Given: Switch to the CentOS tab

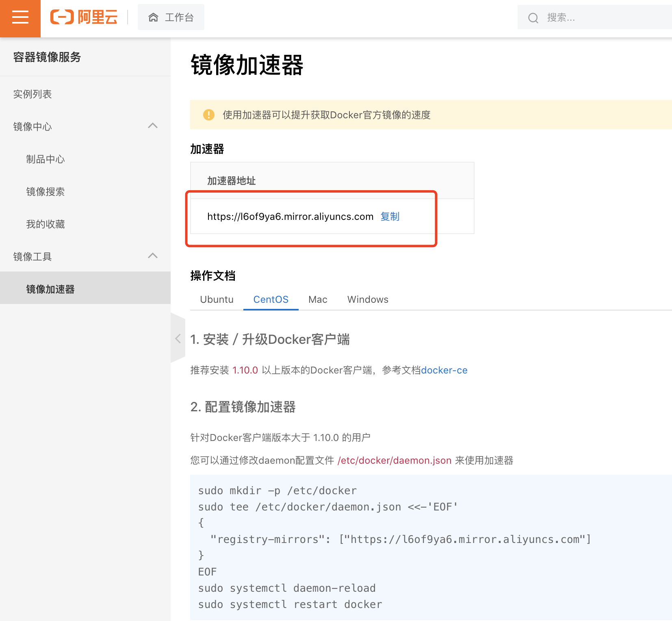Looking at the screenshot, I should pos(271,300).
